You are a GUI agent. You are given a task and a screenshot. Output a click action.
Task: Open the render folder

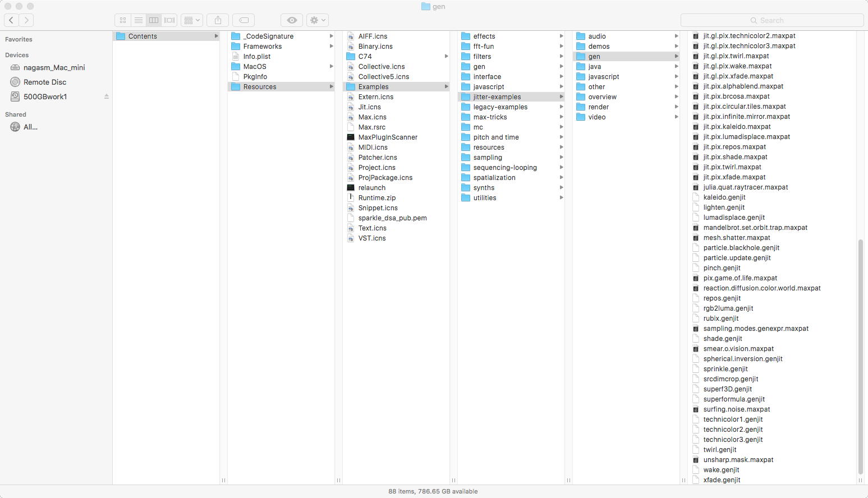tap(599, 107)
